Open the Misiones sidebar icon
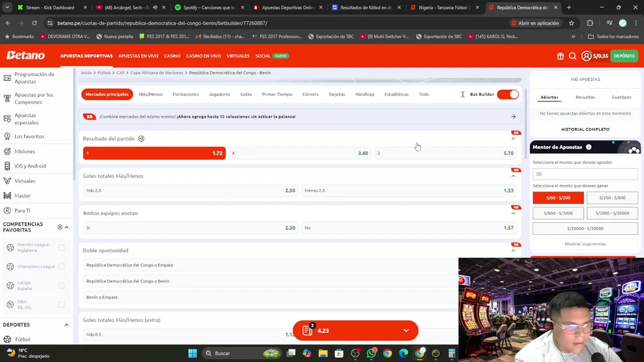 (8, 151)
